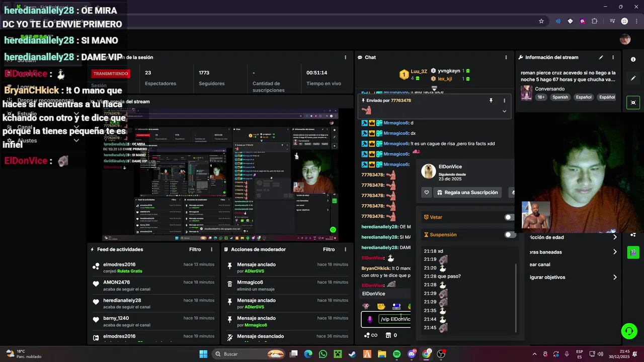Select the yellow emote in the emote row
This screenshot has height=362, width=644.
point(381,306)
